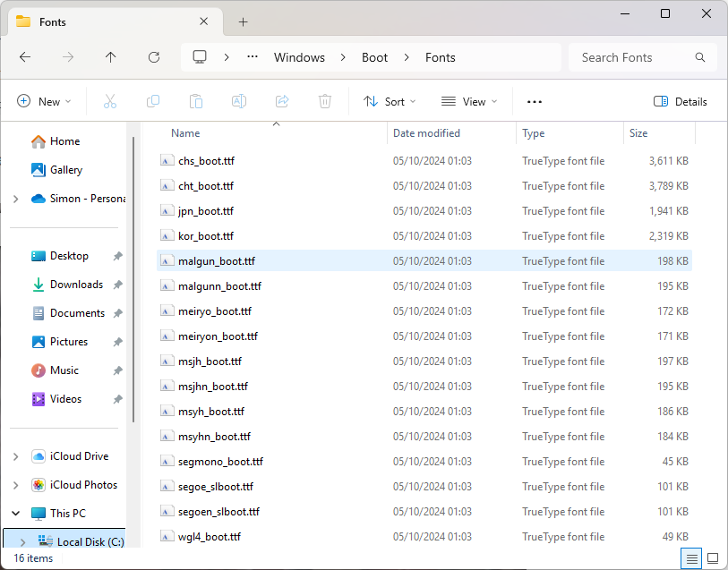Select file chs_boot.ttf
The height and width of the screenshot is (570, 728).
pos(424,161)
